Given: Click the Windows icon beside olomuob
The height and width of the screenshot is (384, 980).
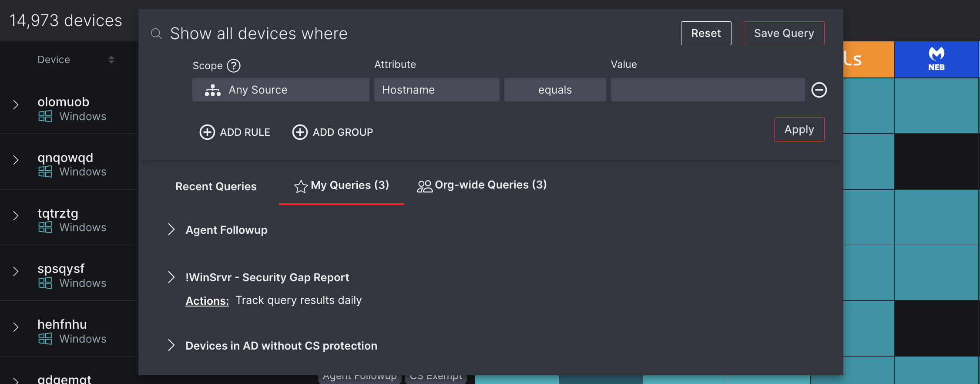Looking at the screenshot, I should click(x=44, y=116).
